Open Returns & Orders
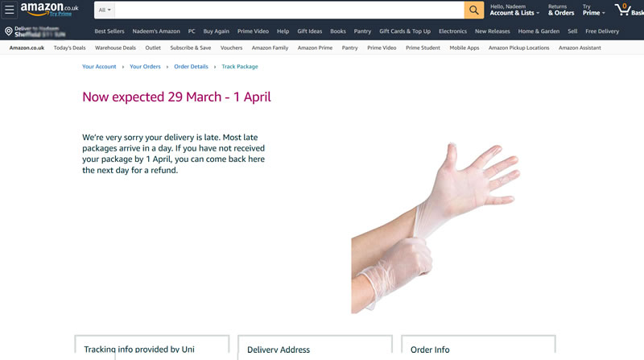Image resolution: width=644 pixels, height=360 pixels. coord(560,10)
